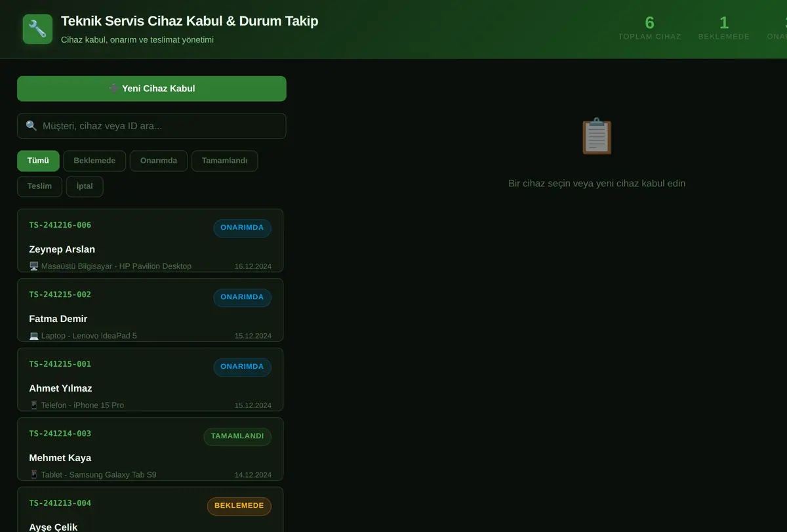This screenshot has height=532, width=787.
Task: Click the Beklemede counter in header
Action: [724, 28]
